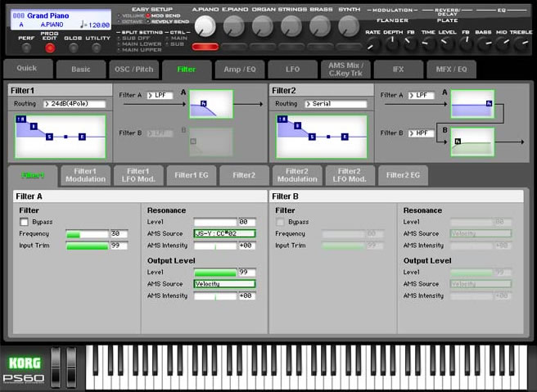The width and height of the screenshot is (537, 392).
Task: Click the Filter2 Filter B response graph
Action: tap(472, 142)
